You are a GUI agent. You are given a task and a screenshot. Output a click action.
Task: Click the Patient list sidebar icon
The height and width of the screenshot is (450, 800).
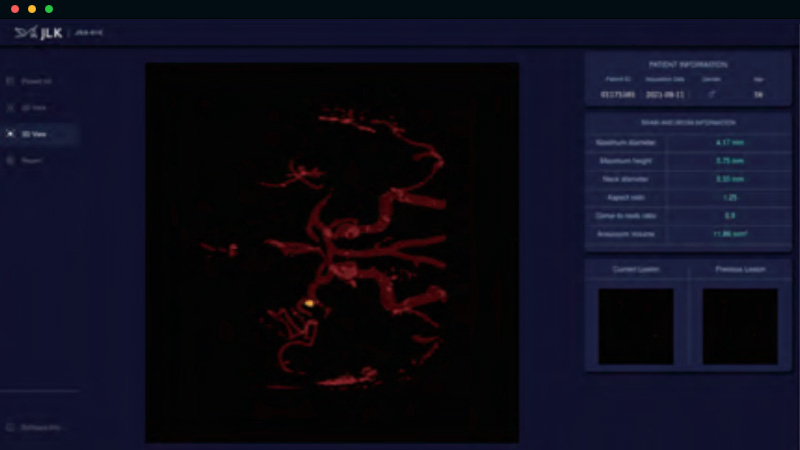[10, 81]
